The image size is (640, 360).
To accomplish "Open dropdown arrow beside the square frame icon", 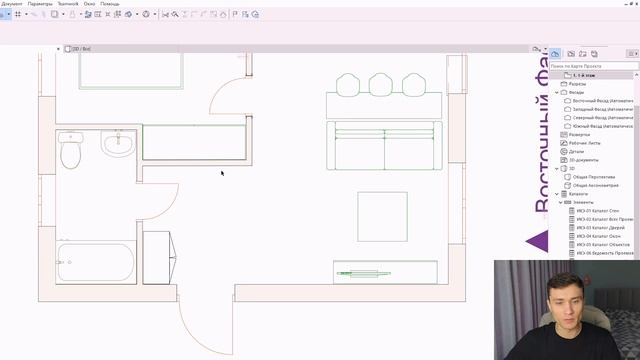I will tap(63, 14).
